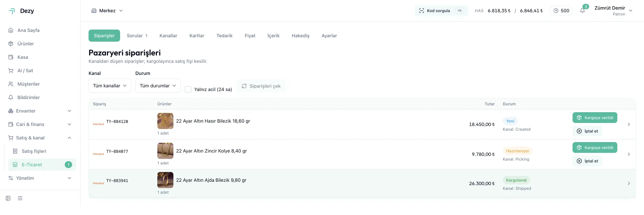Open notifications bell in top bar
The width and height of the screenshot is (644, 215).
point(582,10)
